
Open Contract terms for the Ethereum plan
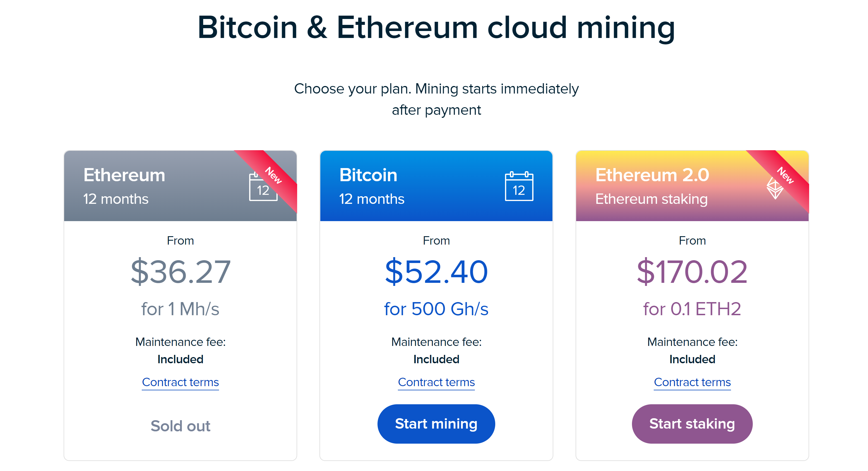tap(180, 382)
